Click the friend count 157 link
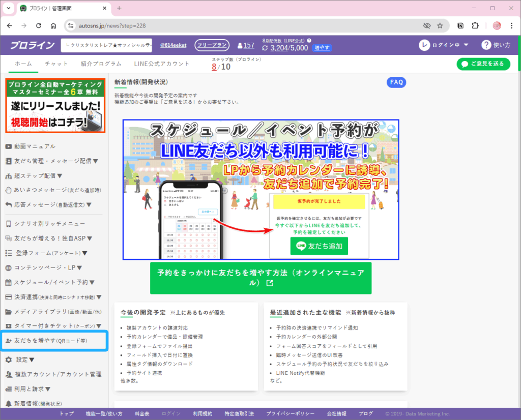 tap(248, 45)
